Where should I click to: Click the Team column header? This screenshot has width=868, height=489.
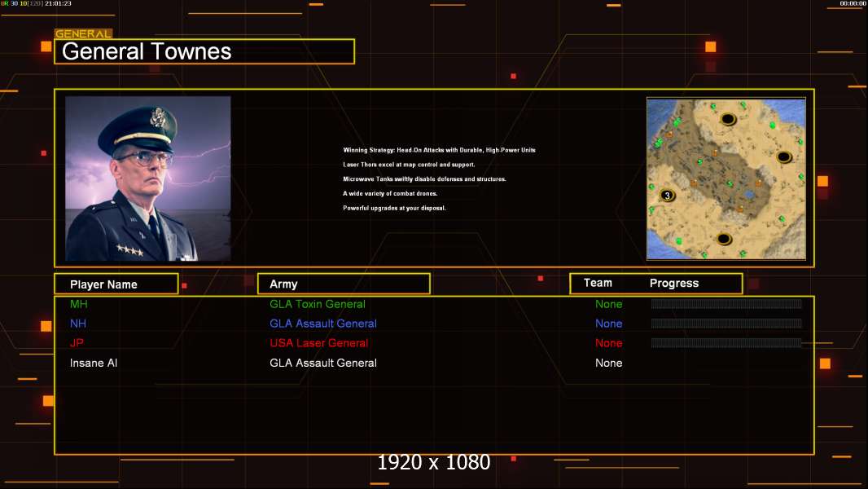point(598,283)
